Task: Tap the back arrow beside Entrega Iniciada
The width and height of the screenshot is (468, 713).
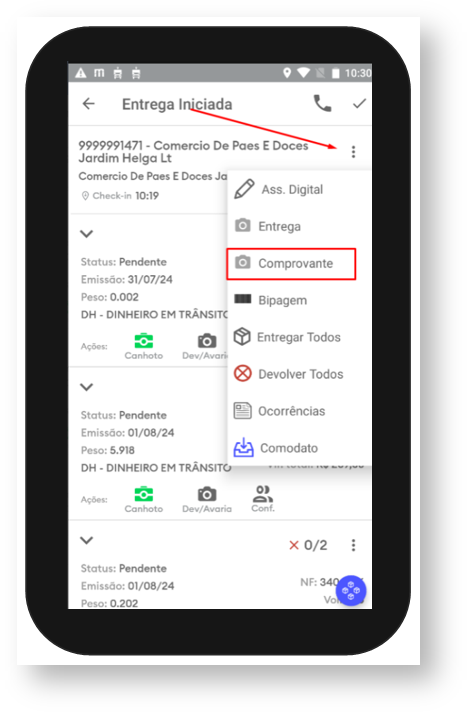Action: click(x=88, y=104)
